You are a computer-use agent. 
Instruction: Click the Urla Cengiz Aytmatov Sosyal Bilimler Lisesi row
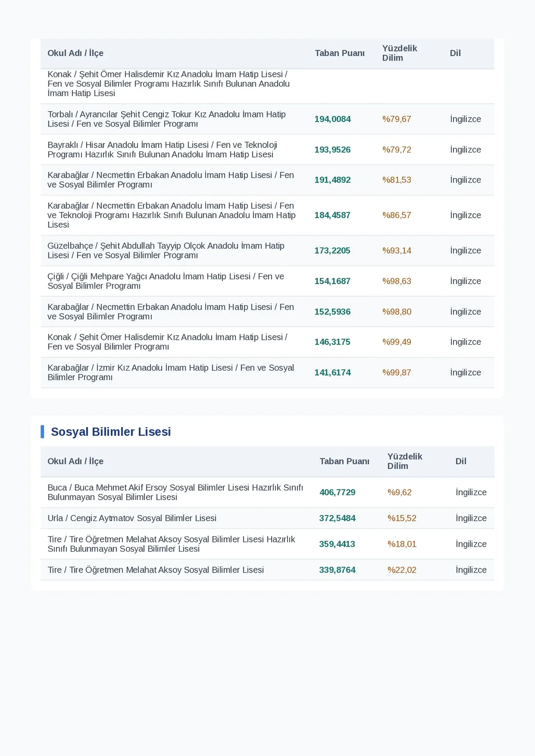[x=267, y=518]
